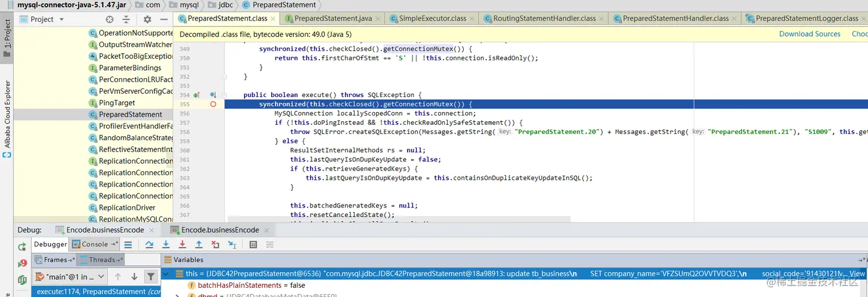
Task: Fold the execute() method at line 354
Action: (225, 95)
